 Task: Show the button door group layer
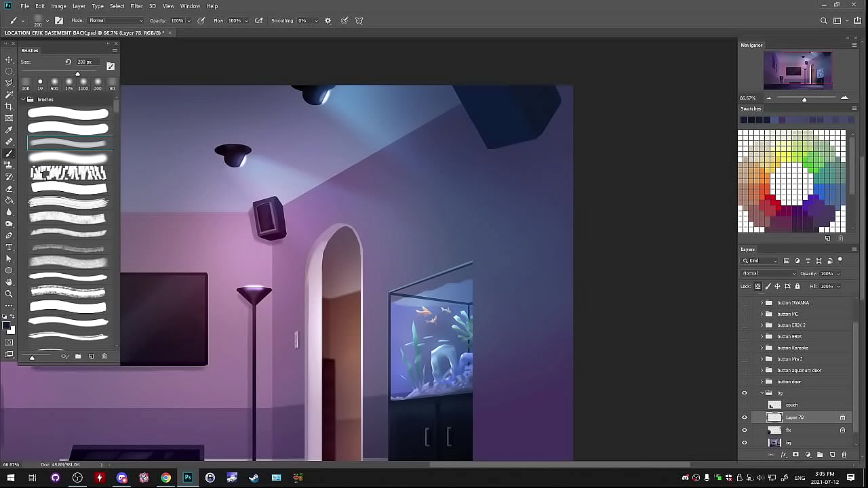coord(745,382)
